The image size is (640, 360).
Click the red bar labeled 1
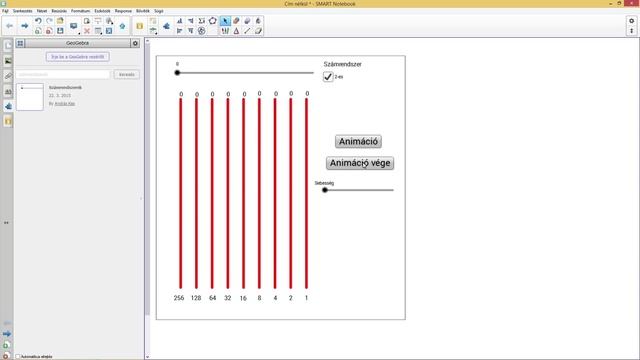[307, 193]
